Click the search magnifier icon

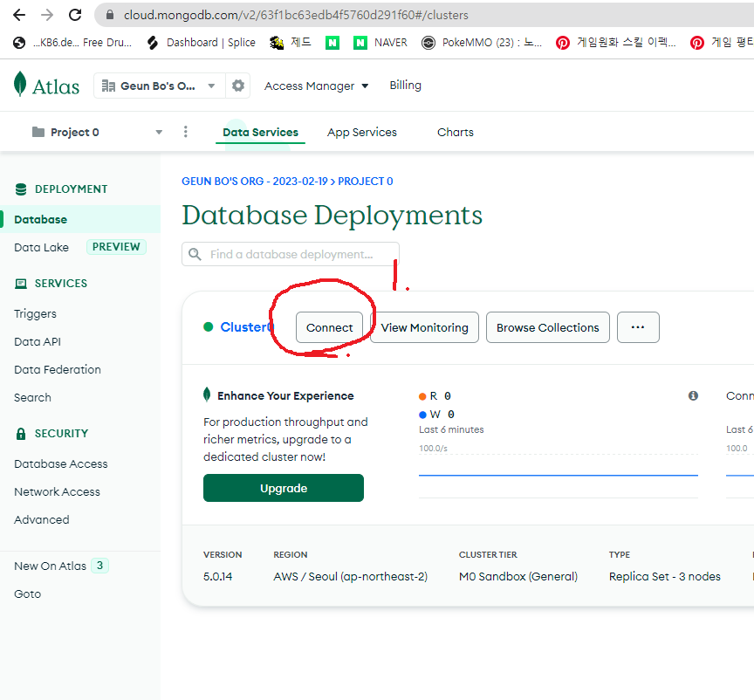(195, 254)
